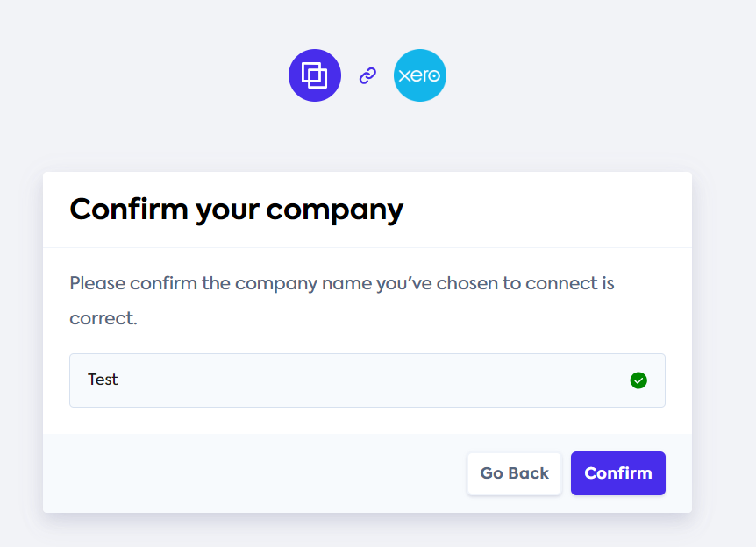Screen dimensions: 756x547
Task: Select the Test company name field
Action: pyautogui.click(x=351, y=380)
